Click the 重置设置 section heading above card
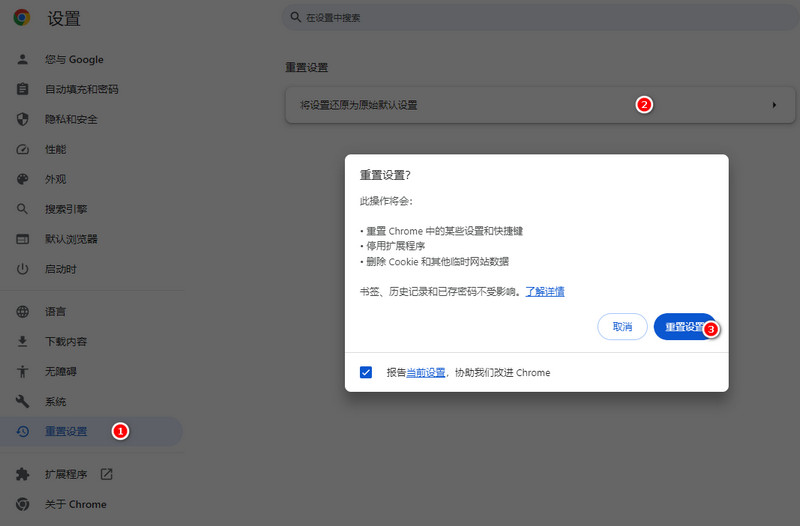800x526 pixels. (306, 67)
